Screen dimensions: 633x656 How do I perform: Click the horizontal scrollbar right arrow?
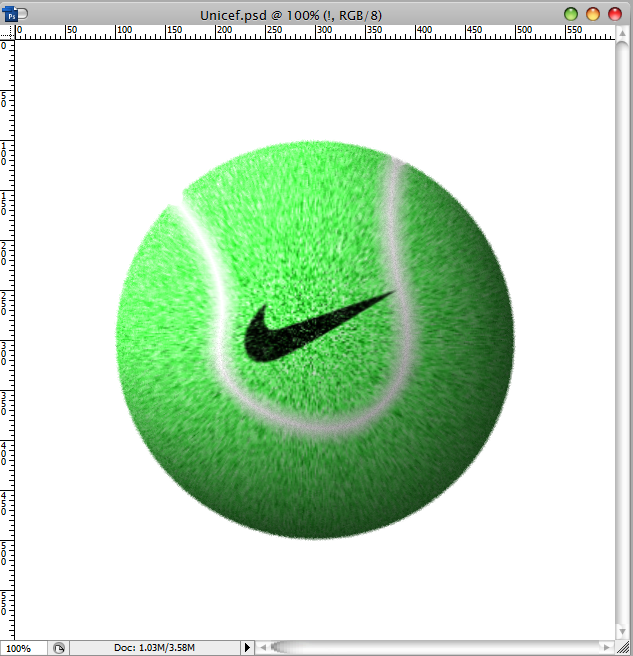click(x=606, y=648)
